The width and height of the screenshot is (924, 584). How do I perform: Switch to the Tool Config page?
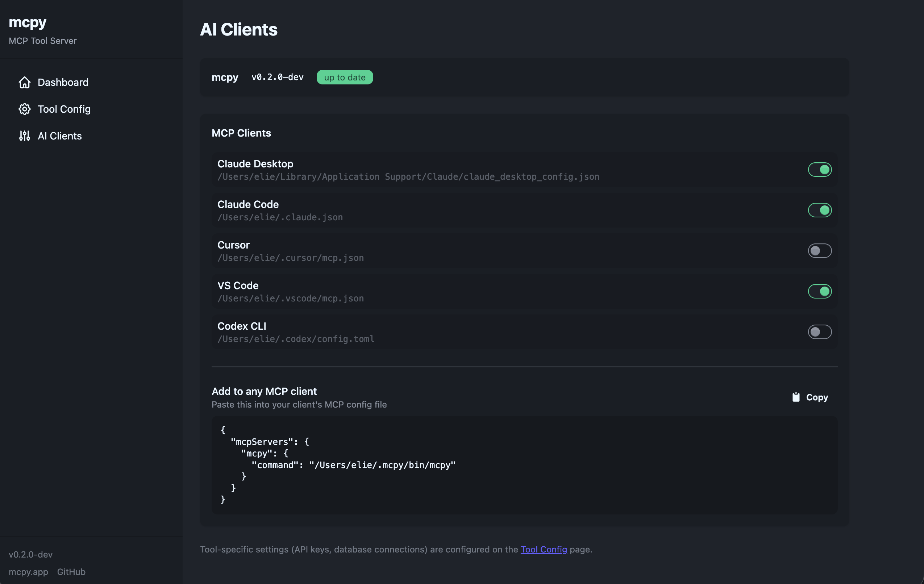[64, 109]
